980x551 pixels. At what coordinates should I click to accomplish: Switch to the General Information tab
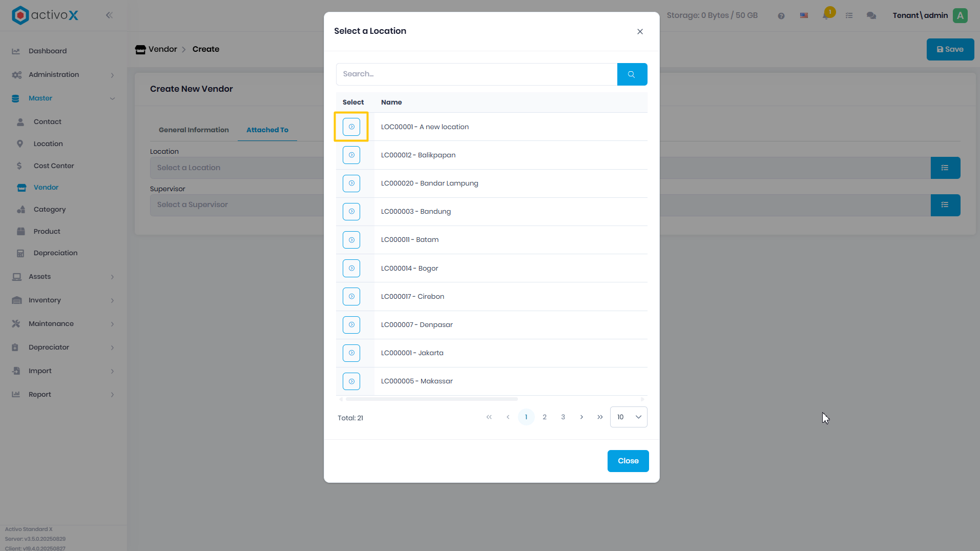pos(194,130)
